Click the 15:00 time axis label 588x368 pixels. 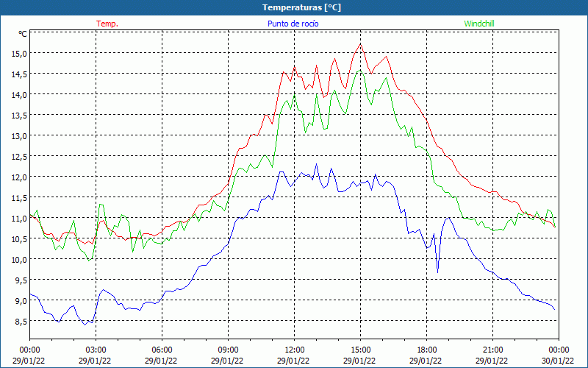click(360, 350)
